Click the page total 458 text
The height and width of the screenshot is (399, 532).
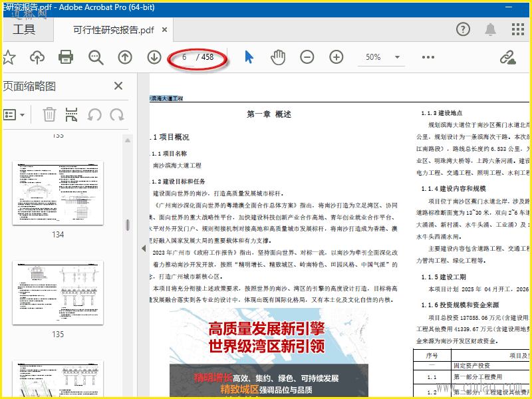pyautogui.click(x=207, y=57)
